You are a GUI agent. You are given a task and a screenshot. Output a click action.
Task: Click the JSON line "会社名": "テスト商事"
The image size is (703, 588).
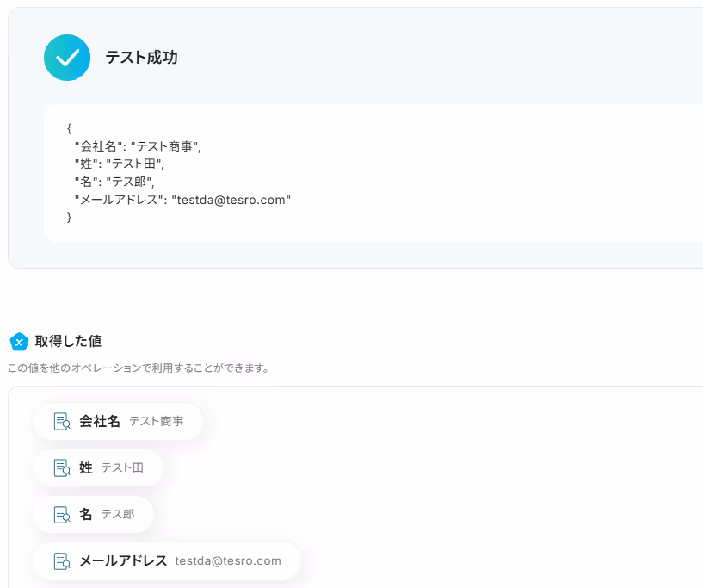coord(138,146)
